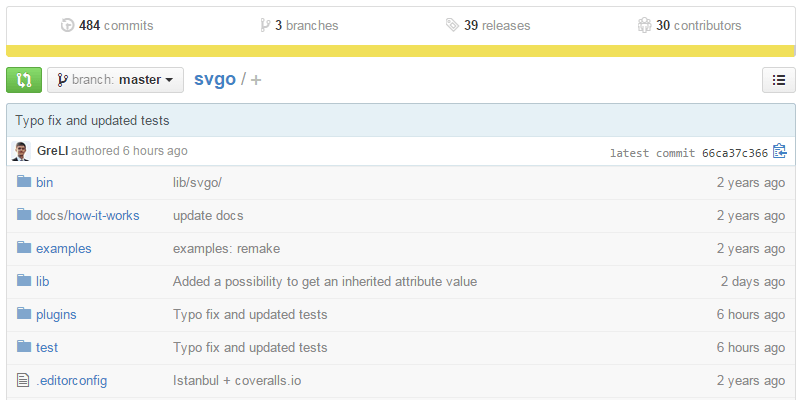
Task: Show the 30 contributors list
Action: (x=689, y=25)
